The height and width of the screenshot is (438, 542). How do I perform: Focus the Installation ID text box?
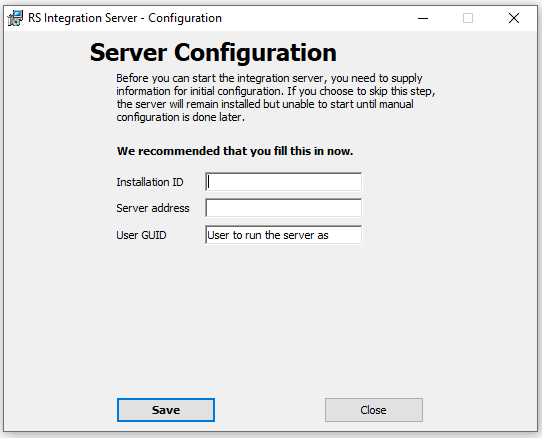[x=283, y=182]
